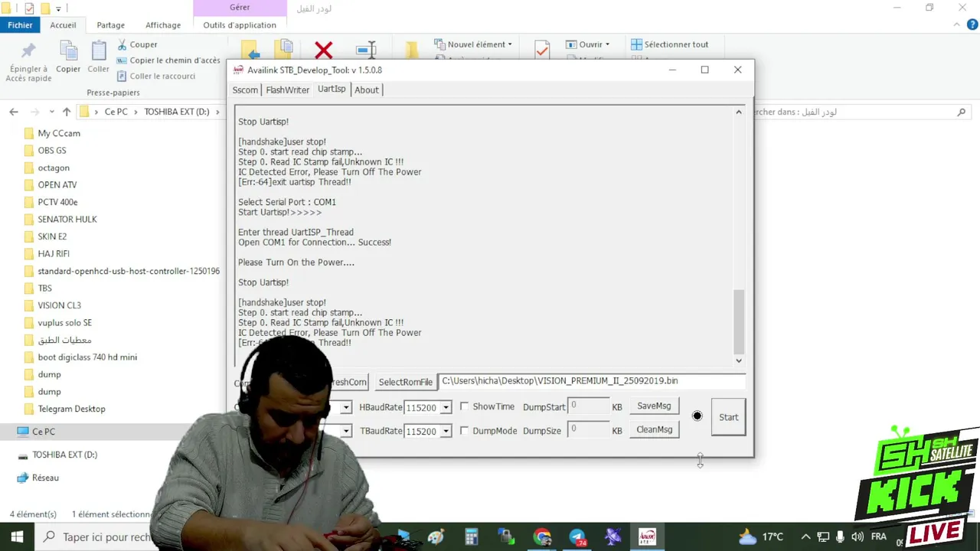Switch to the Sscom tab
This screenshot has height=551, width=980.
[245, 90]
